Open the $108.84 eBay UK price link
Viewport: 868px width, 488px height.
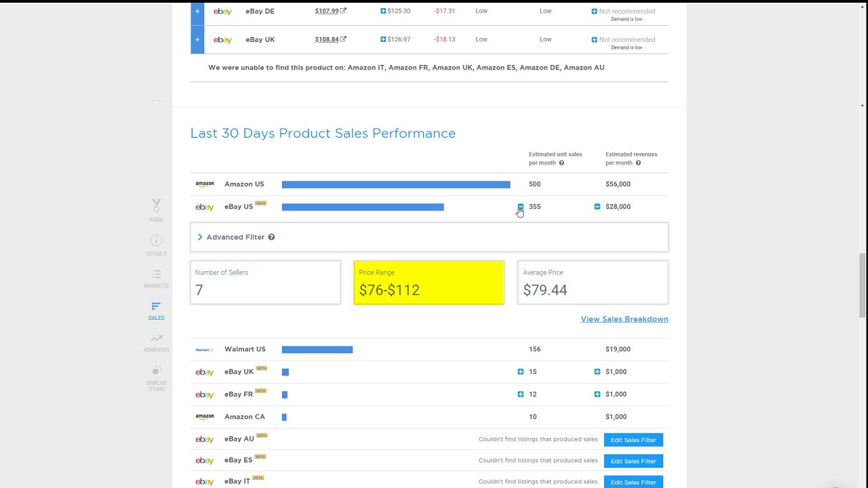(326, 39)
